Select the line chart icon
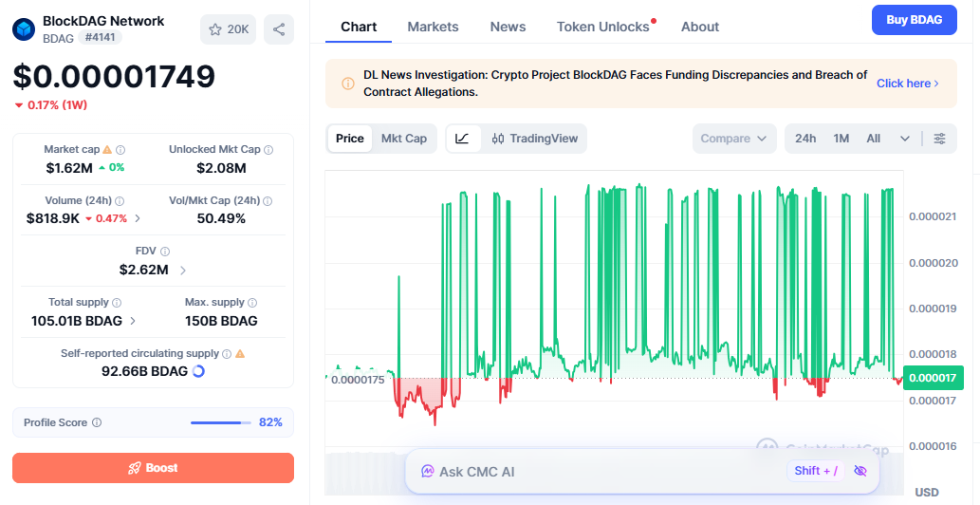Image resolution: width=980 pixels, height=505 pixels. point(463,139)
